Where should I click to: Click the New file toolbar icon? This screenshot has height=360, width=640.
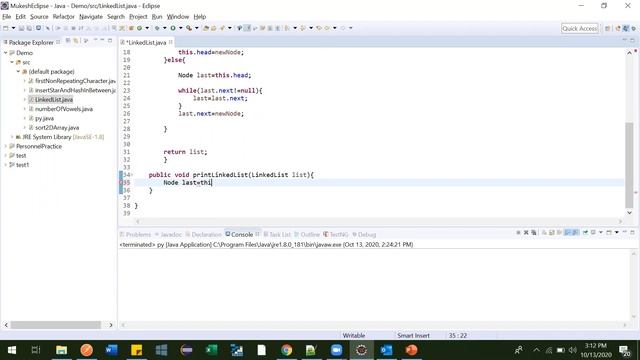pos(5,28)
